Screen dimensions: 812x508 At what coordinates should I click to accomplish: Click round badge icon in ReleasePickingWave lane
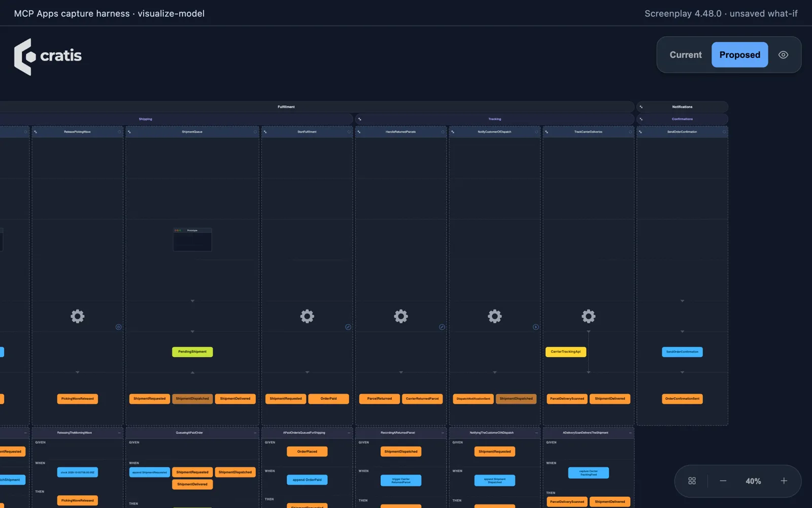pos(119,327)
